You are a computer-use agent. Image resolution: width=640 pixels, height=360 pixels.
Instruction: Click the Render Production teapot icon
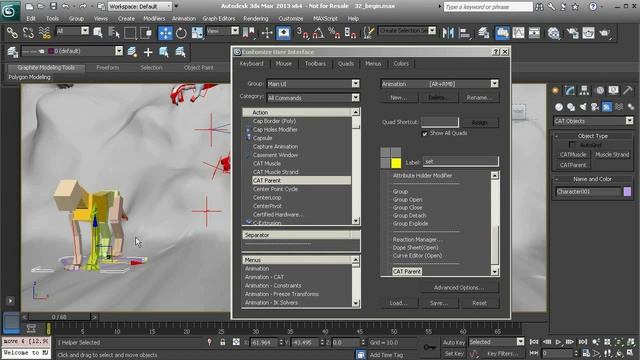click(x=605, y=33)
